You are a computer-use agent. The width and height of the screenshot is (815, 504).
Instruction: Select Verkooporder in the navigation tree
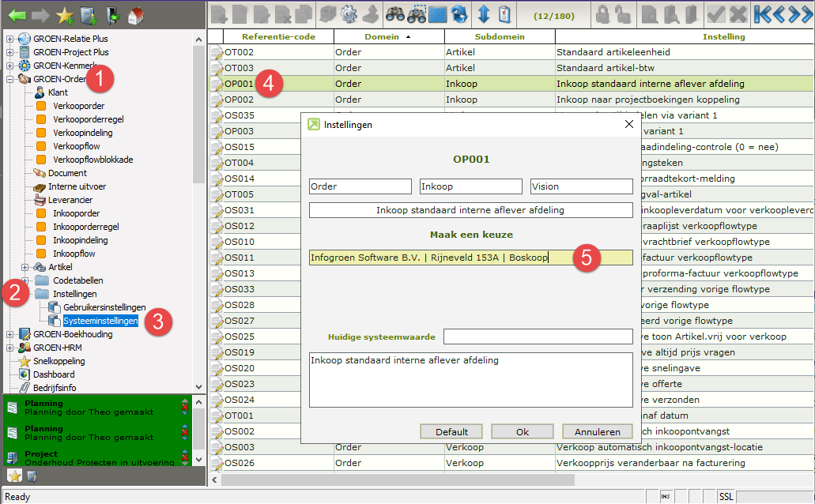pyautogui.click(x=78, y=106)
